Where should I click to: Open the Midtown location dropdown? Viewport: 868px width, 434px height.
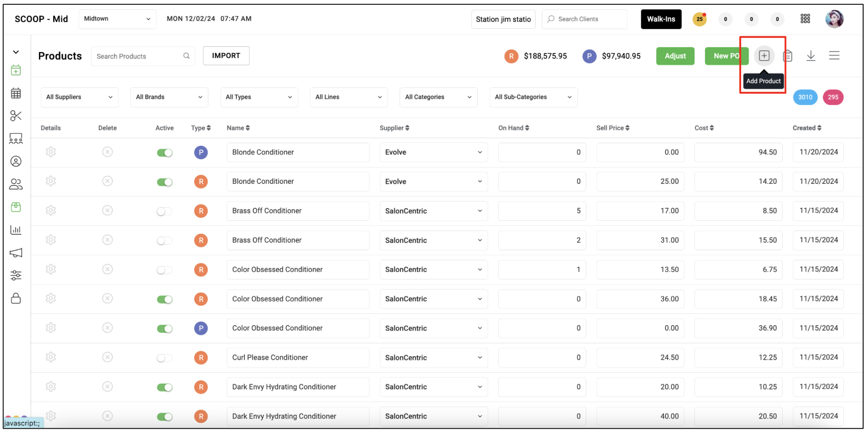(x=117, y=19)
